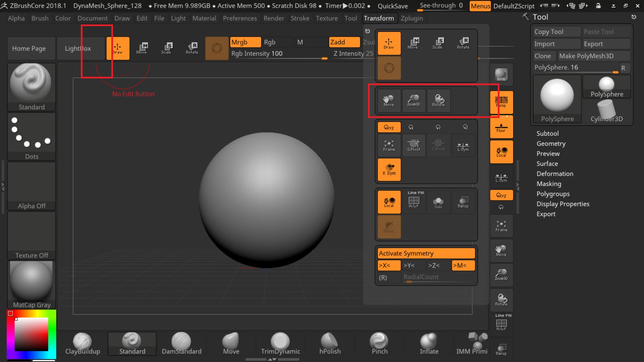Open the Brush menu
Image resolution: width=644 pixels, height=362 pixels.
(40, 18)
